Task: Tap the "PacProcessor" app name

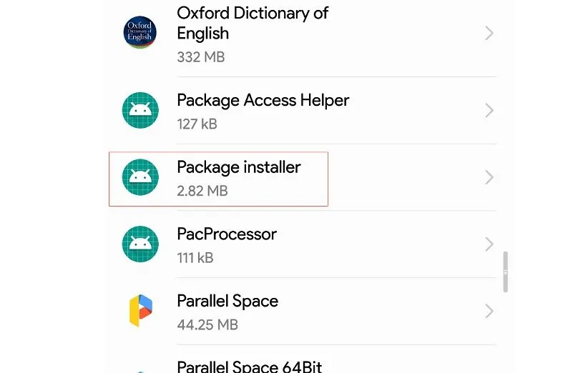Action: pos(227,234)
